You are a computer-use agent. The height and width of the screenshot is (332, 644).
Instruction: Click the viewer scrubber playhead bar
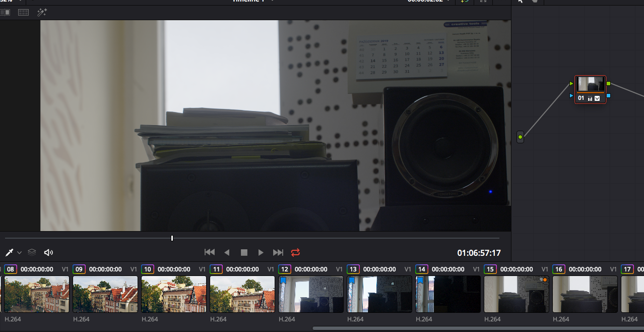[172, 238]
